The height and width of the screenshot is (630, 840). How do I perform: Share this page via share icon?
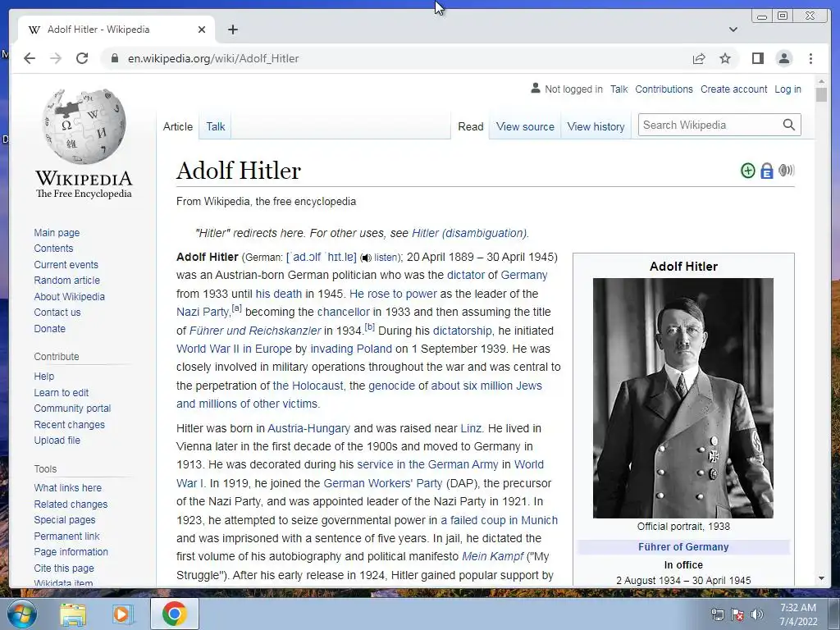(699, 58)
